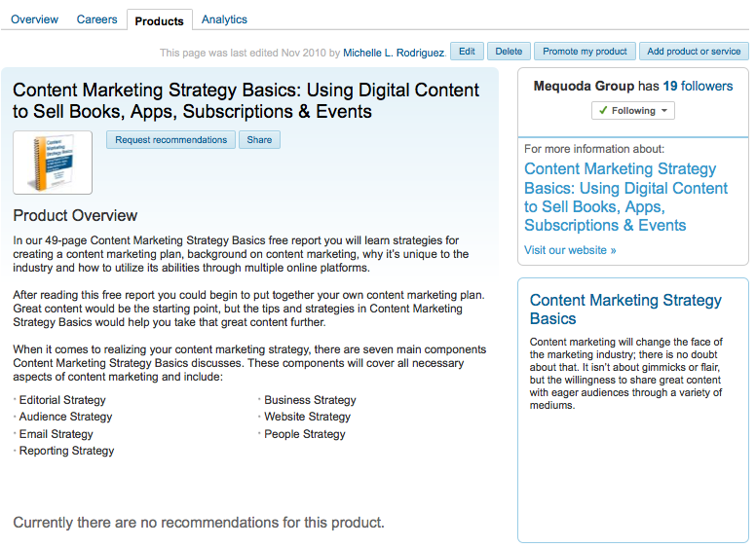756x548 pixels.
Task: Click the Edit button
Action: [x=467, y=51]
